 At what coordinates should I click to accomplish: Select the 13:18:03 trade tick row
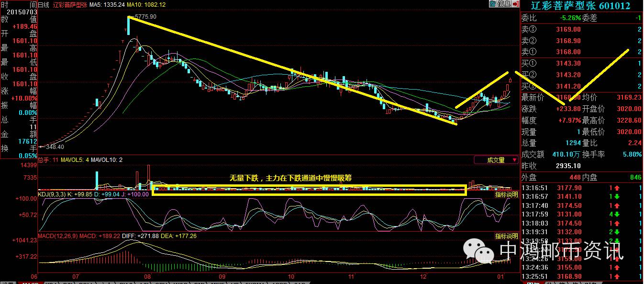pyautogui.click(x=582, y=223)
